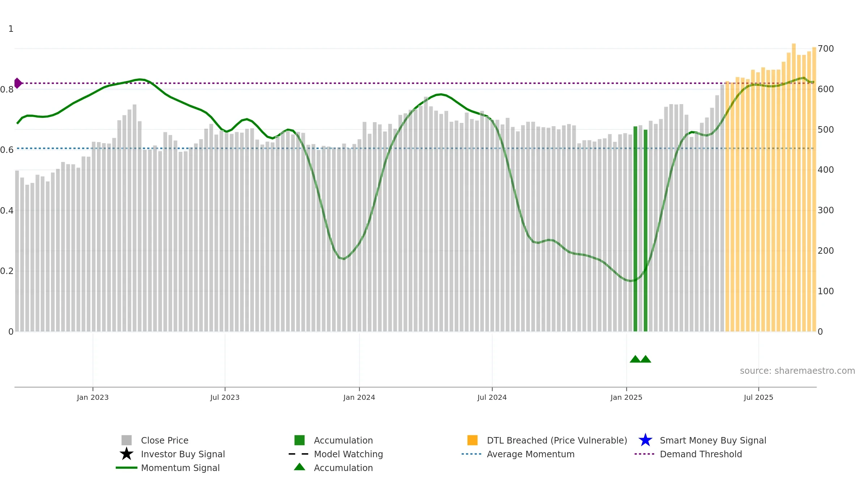Click the Jan 2023 axis label
This screenshot has height=488, width=868.
click(x=93, y=397)
